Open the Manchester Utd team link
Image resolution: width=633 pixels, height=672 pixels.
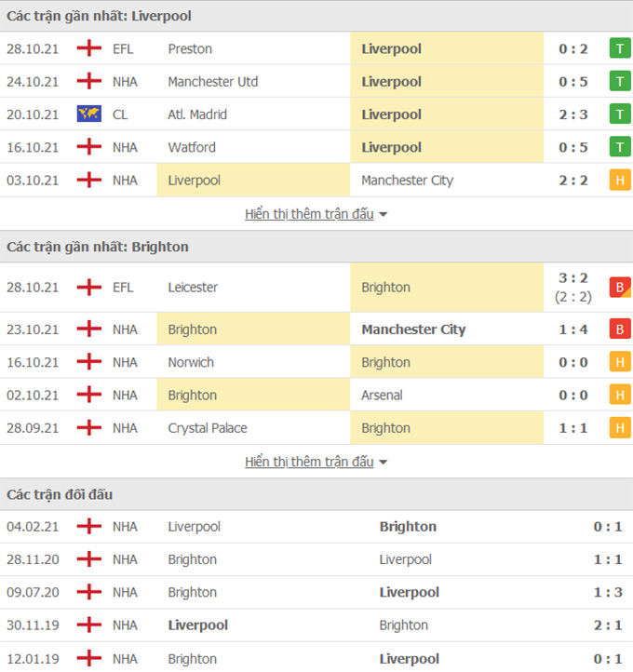[x=213, y=82]
